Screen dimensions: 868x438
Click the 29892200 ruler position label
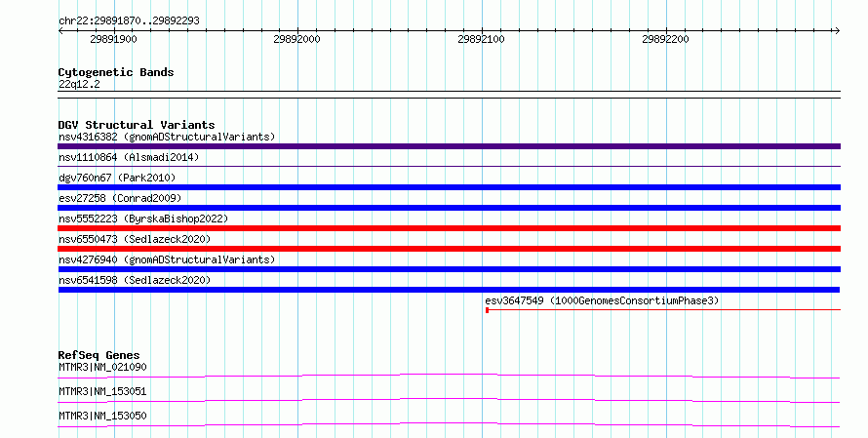pos(665,39)
